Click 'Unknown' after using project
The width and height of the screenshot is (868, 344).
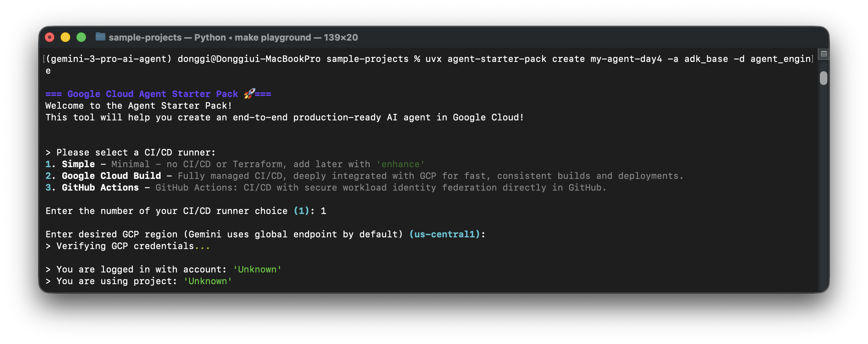point(208,281)
